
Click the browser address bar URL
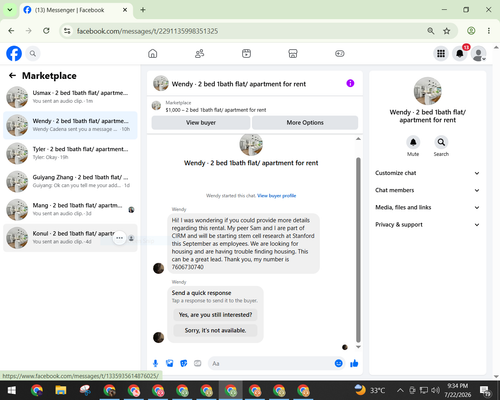(x=147, y=31)
